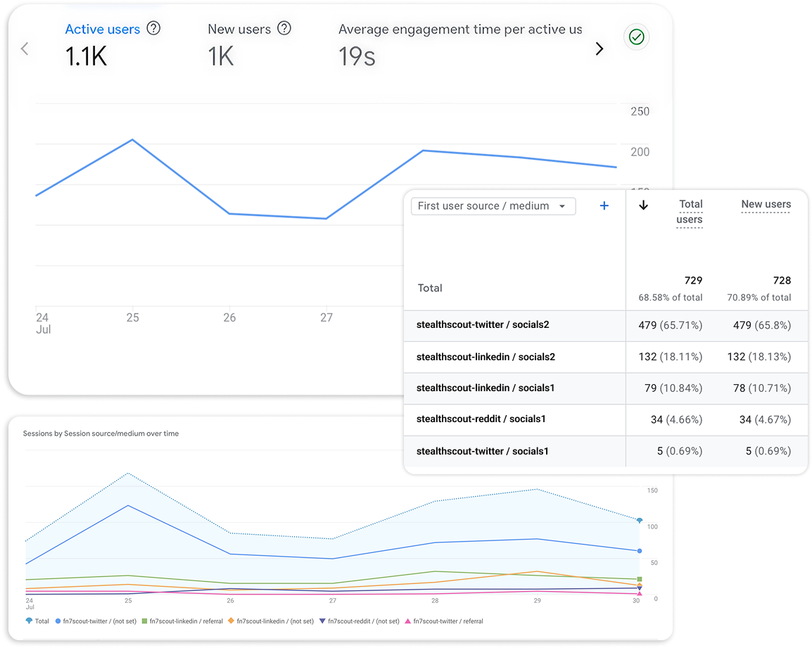
Task: Select the Average engagement time metric card
Action: point(460,42)
